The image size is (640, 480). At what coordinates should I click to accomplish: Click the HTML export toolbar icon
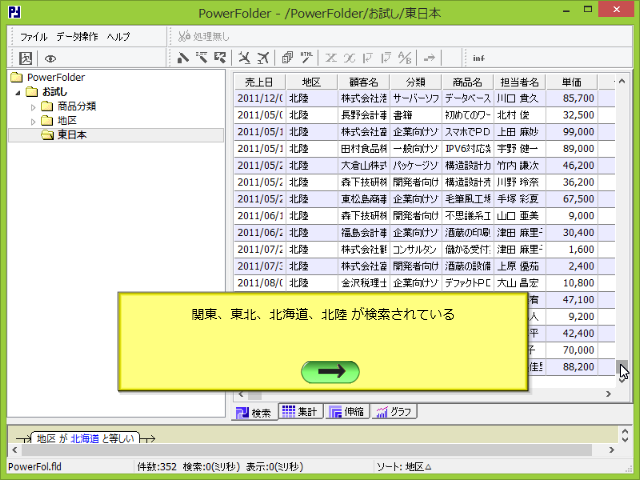coord(307,58)
